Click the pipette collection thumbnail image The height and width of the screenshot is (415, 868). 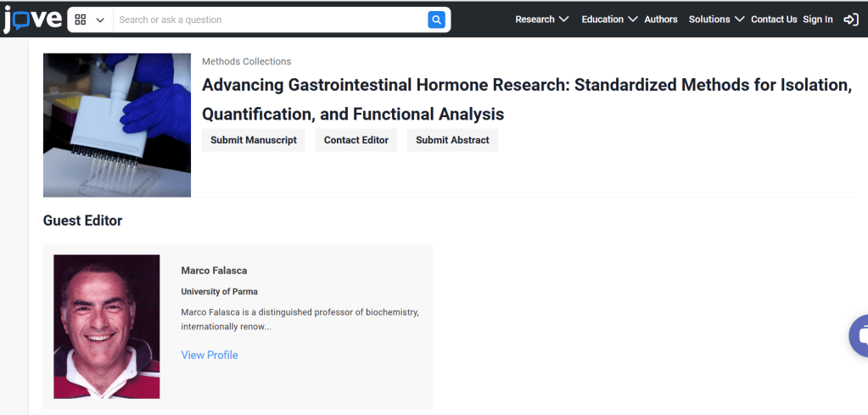[x=117, y=125]
